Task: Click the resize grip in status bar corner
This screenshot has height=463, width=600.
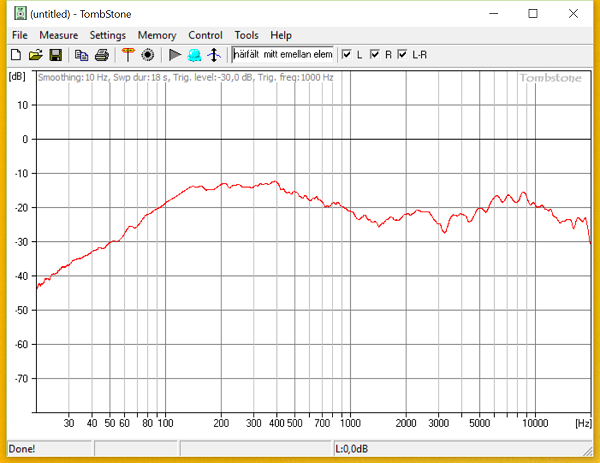Action: 588,452
